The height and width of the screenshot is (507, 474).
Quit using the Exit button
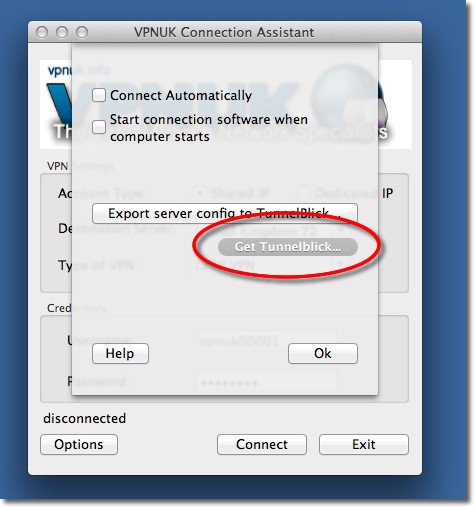point(364,444)
